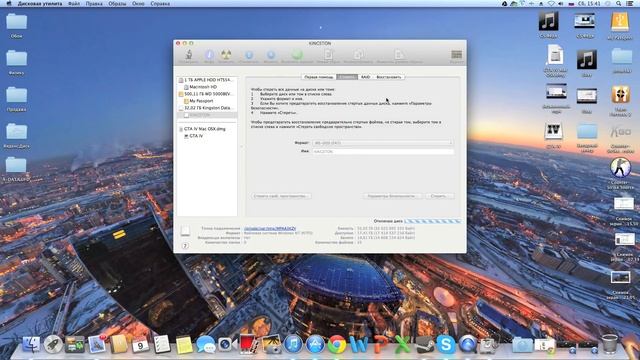The image size is (640, 360).
Task: Open the Info toolbar icon
Action: coord(209,55)
